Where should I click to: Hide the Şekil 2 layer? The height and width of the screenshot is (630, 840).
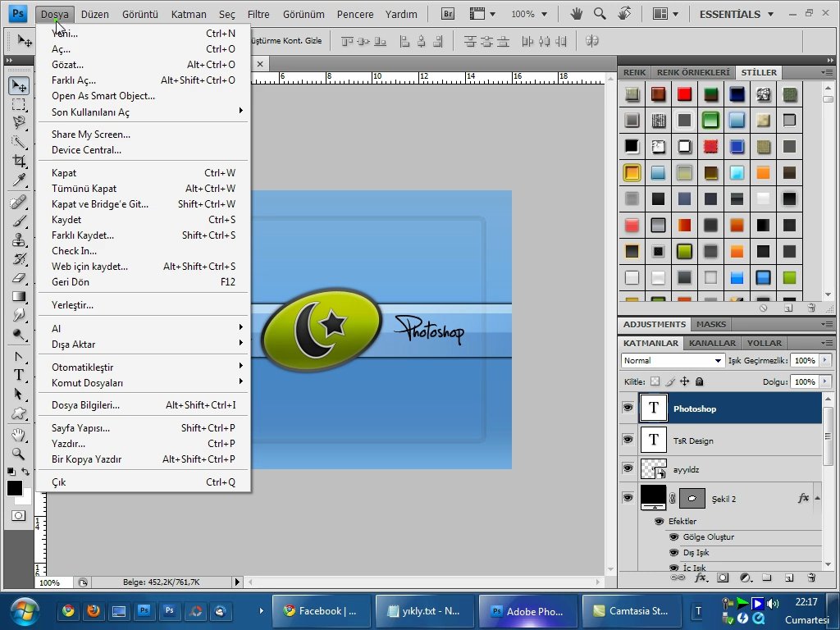[628, 498]
